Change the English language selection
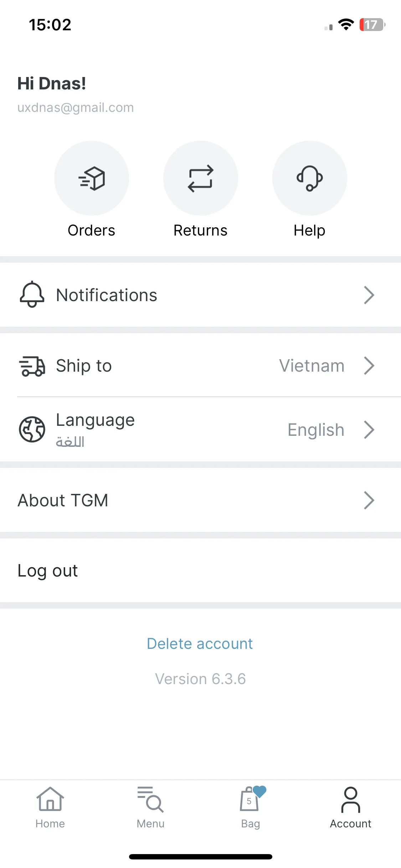 point(316,430)
